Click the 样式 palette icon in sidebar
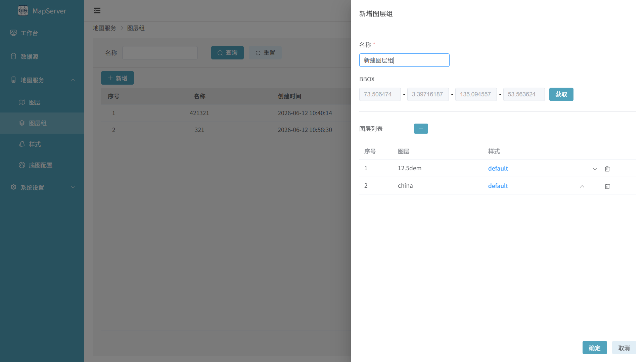 22,144
